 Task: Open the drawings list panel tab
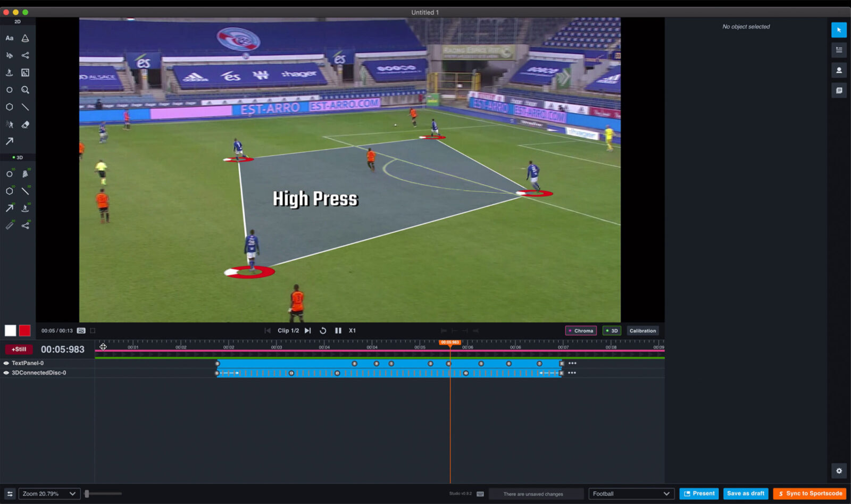tap(839, 49)
